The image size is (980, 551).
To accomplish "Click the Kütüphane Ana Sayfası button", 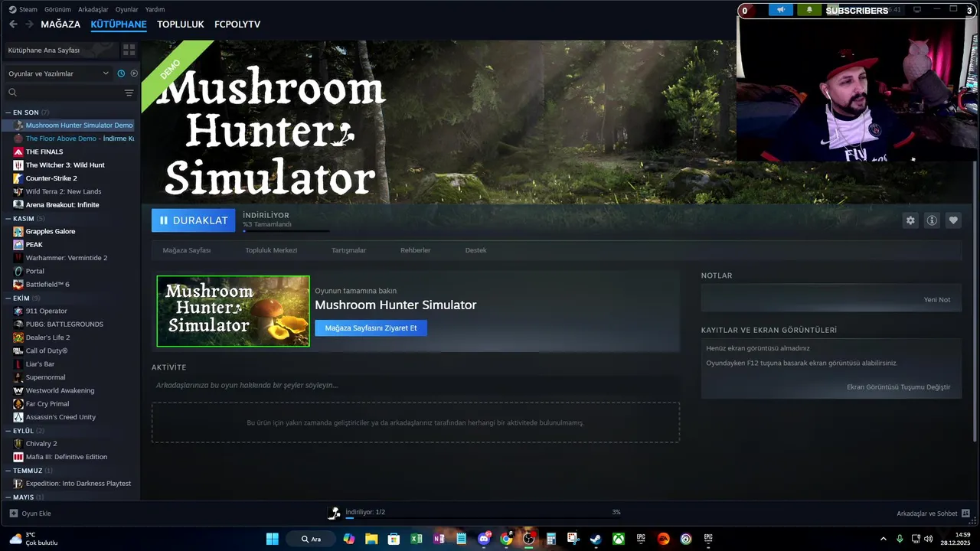I will point(60,50).
